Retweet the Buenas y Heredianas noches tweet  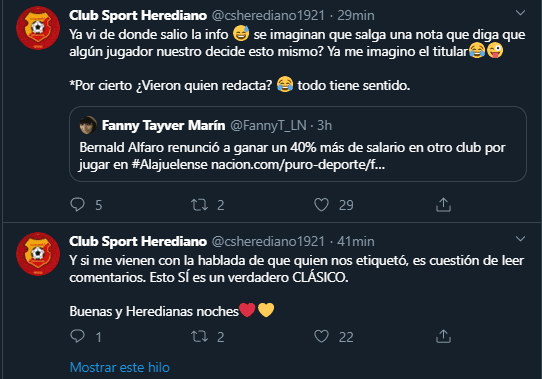tap(199, 336)
